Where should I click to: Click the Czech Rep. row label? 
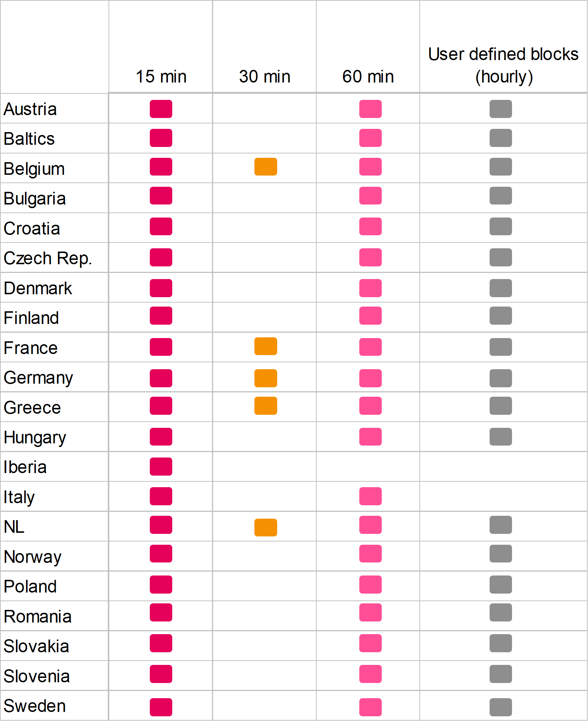48,258
